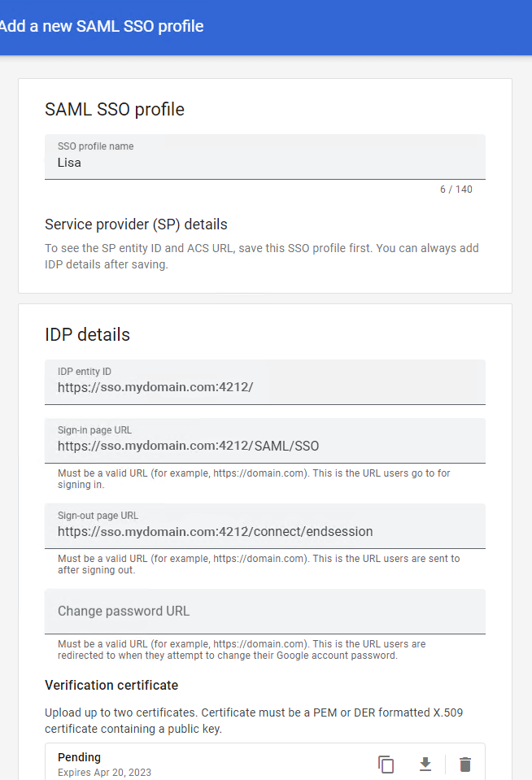Copy the pending verification certificate

(x=386, y=765)
